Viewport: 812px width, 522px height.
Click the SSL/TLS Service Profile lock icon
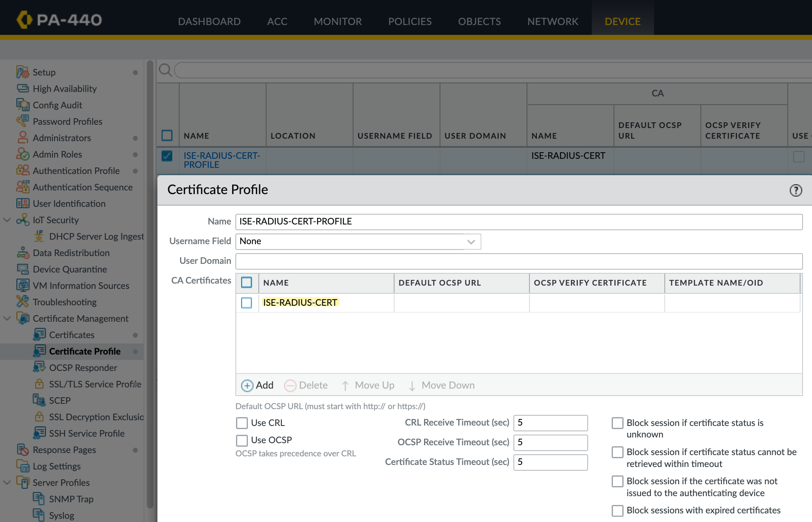click(39, 384)
